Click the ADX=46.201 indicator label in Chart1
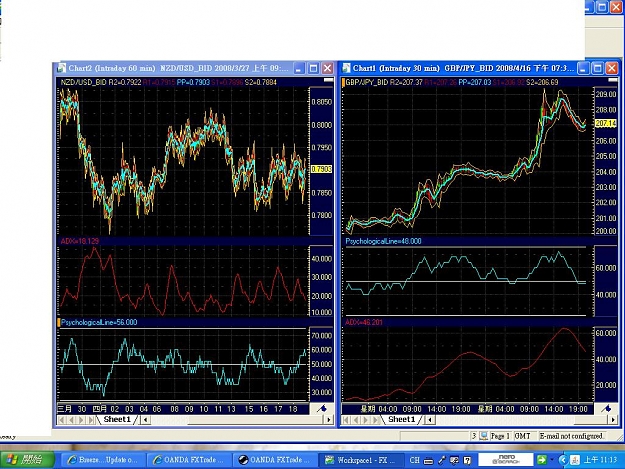 click(364, 322)
